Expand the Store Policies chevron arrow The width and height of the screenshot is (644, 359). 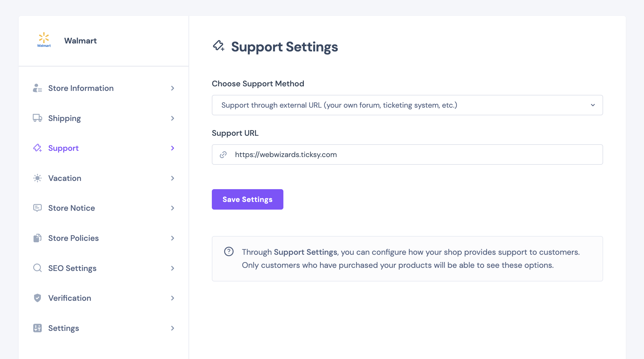[172, 238]
